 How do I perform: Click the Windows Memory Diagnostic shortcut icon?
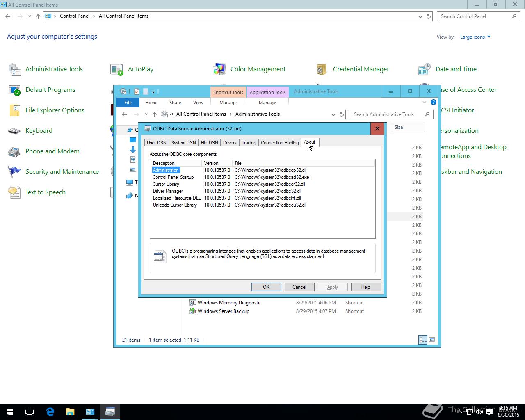click(x=192, y=303)
